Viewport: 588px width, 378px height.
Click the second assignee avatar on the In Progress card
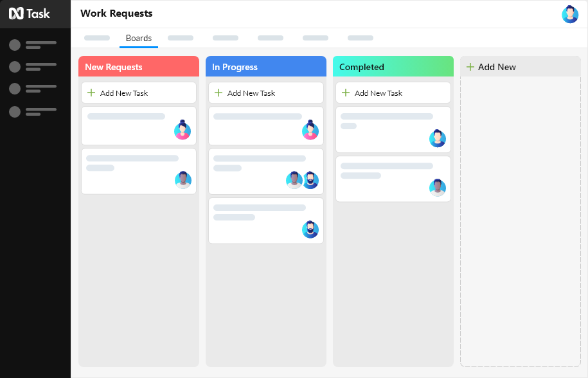310,181
